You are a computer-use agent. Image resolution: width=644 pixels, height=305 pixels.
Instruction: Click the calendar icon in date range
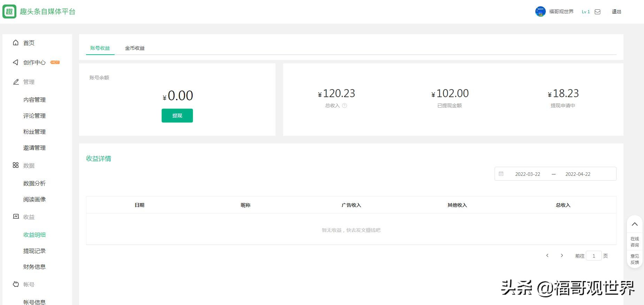click(x=501, y=174)
